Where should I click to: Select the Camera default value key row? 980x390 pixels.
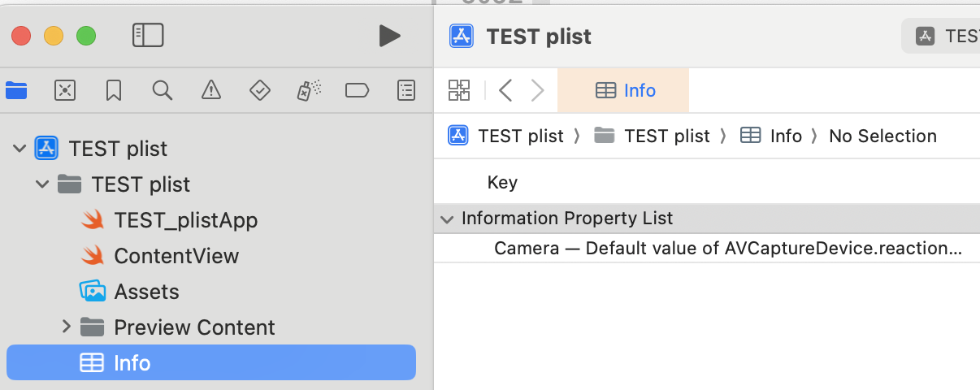(x=727, y=249)
